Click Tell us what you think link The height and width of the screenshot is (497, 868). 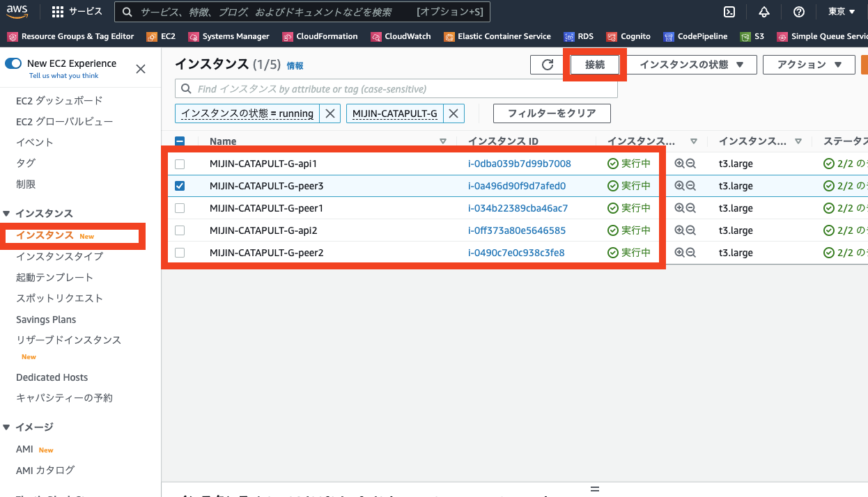click(63, 76)
